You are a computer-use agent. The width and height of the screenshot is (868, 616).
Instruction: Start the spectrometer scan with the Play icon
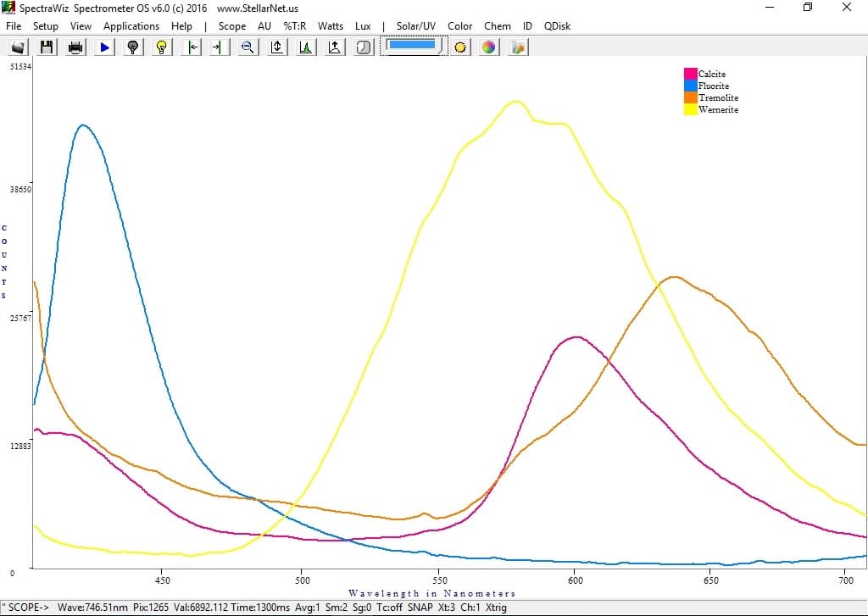coord(103,47)
